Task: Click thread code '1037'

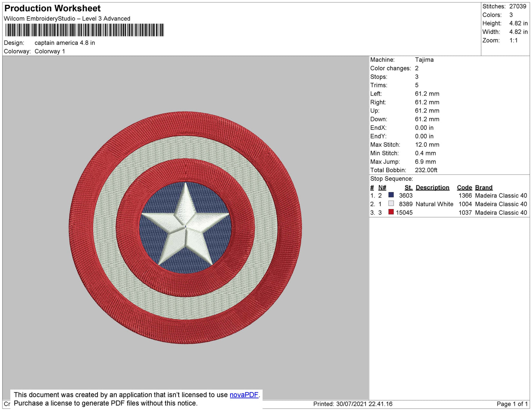Action: click(x=465, y=213)
